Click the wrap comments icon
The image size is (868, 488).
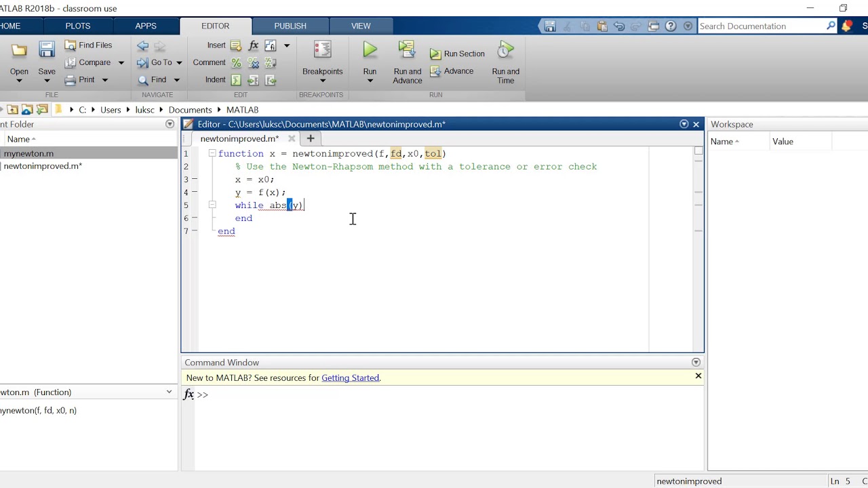[x=271, y=62]
